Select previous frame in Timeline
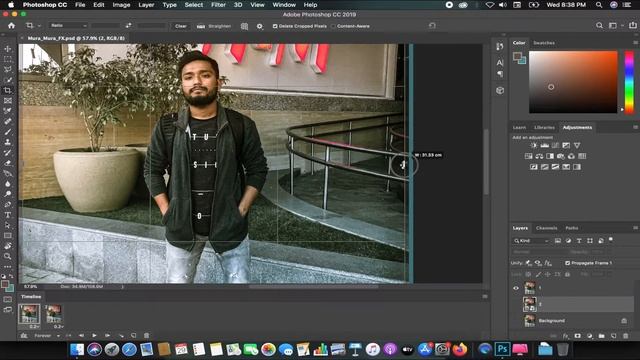The height and width of the screenshot is (360, 640). tap(81, 336)
